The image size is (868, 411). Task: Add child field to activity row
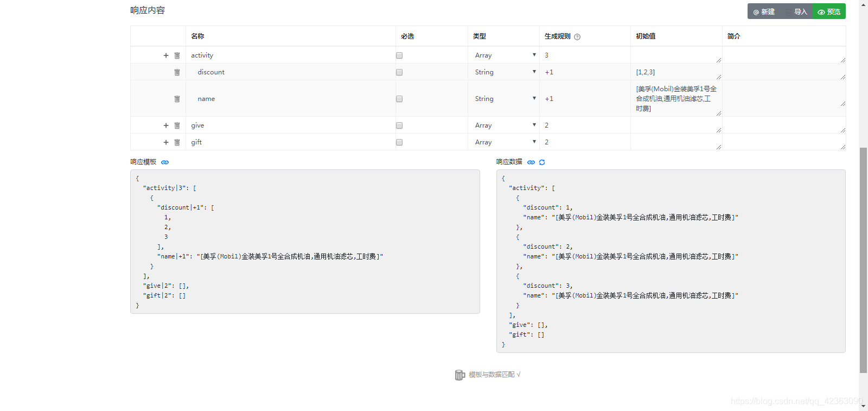click(166, 55)
